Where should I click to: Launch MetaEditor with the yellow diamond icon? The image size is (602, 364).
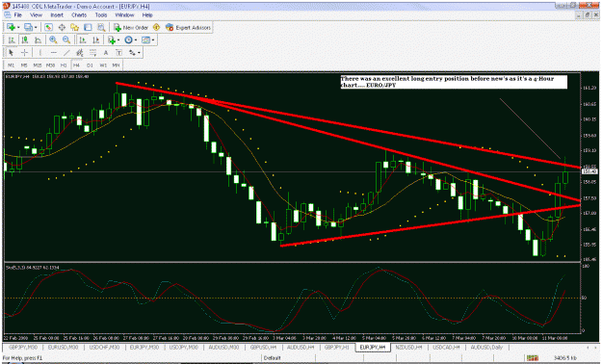click(x=156, y=27)
